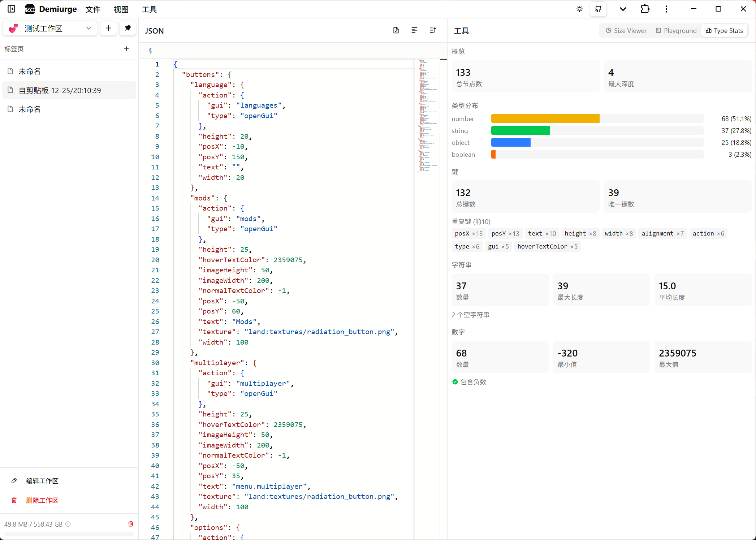Open the 文件 menu
756x540 pixels.
click(x=93, y=9)
